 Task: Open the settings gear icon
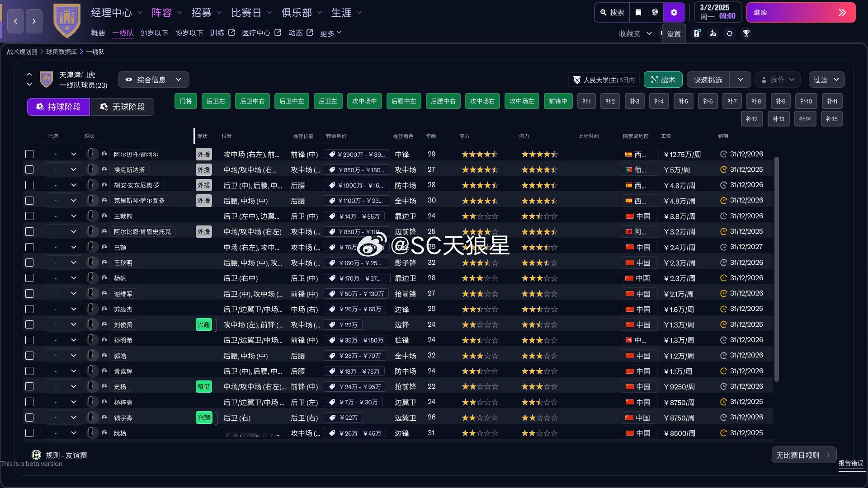click(x=674, y=13)
